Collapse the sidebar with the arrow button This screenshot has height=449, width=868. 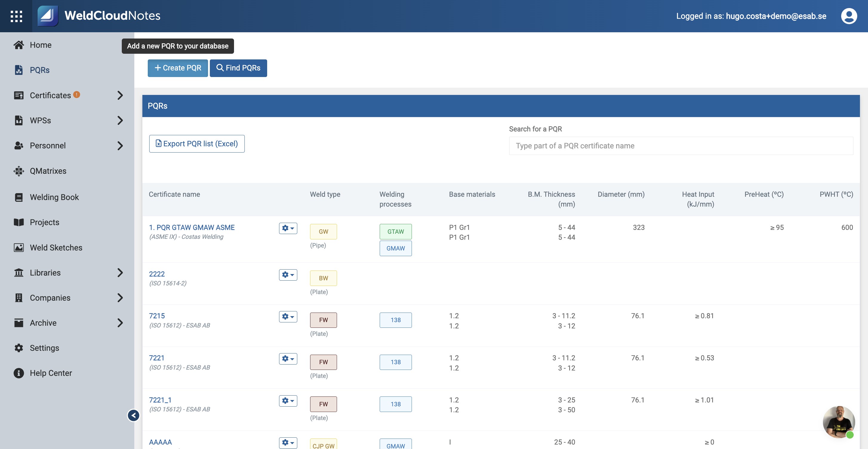(x=133, y=415)
